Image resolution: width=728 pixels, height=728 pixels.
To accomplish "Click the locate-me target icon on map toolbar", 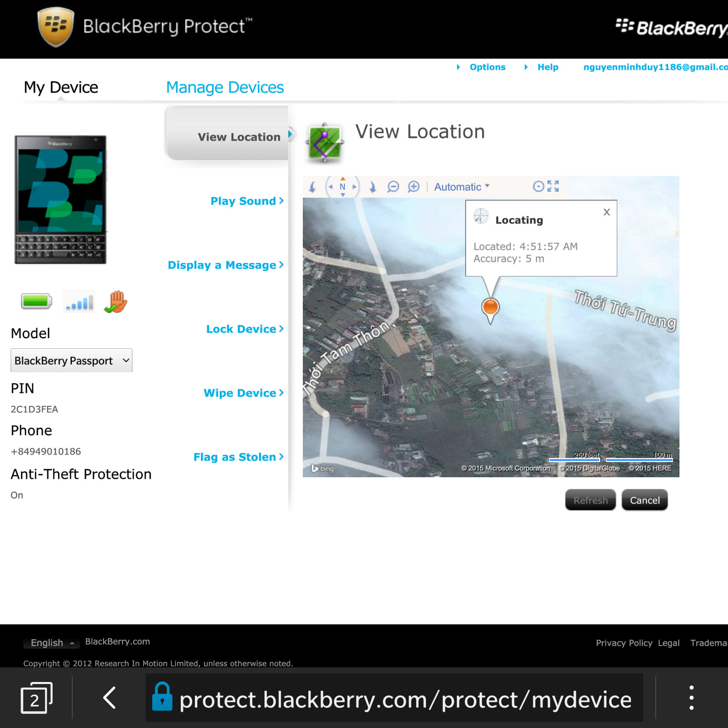I will [539, 186].
